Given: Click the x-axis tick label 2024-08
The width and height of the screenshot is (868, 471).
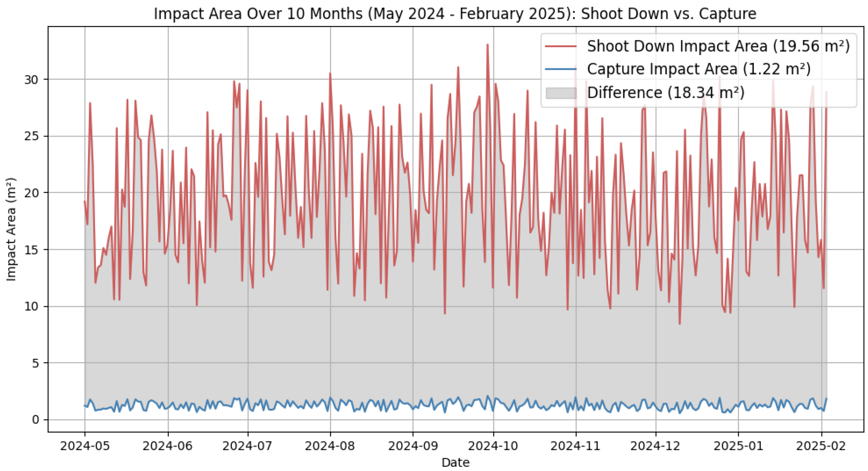Looking at the screenshot, I should click(330, 446).
